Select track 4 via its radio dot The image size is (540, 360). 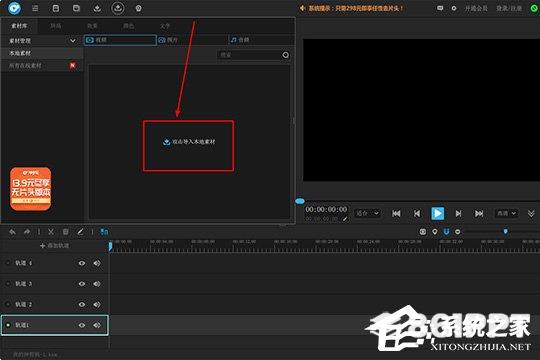click(x=8, y=263)
